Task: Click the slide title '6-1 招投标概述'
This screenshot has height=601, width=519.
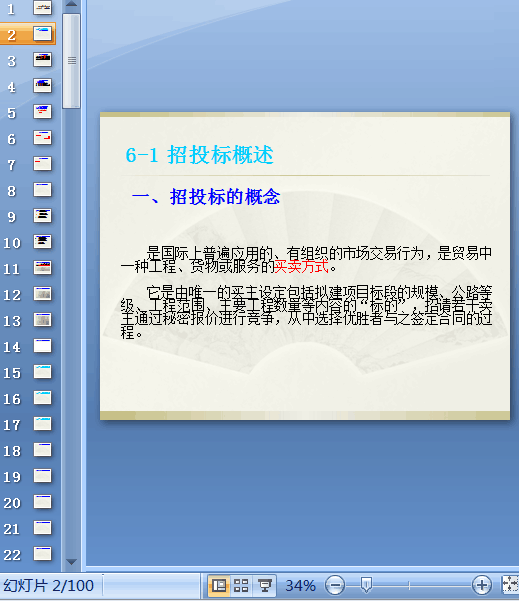Action: [x=199, y=155]
